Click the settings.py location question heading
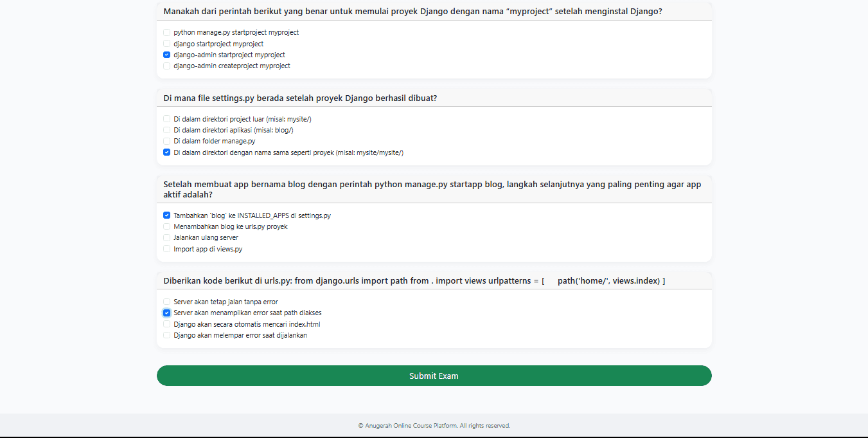 (x=300, y=98)
